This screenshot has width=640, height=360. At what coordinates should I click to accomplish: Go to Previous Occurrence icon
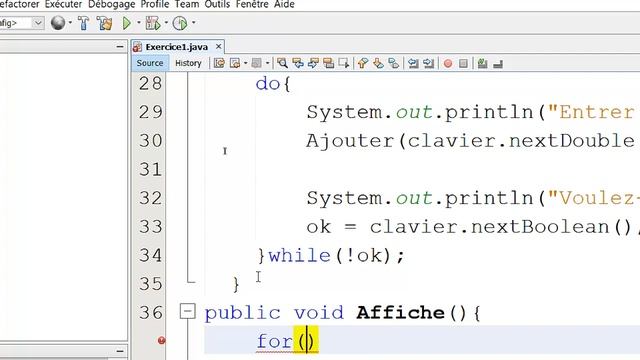(x=298, y=63)
